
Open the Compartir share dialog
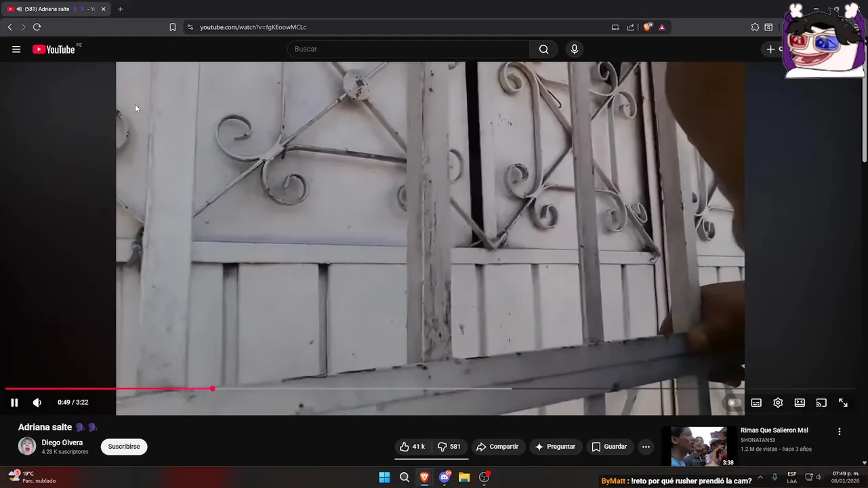498,447
